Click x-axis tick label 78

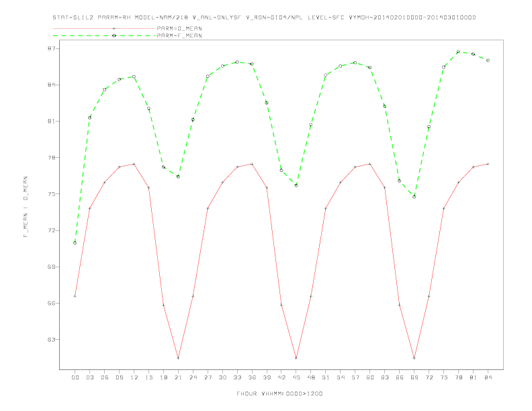pos(458,377)
